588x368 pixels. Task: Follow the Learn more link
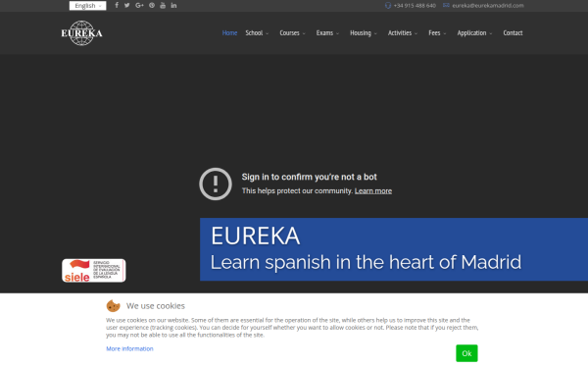(x=373, y=191)
